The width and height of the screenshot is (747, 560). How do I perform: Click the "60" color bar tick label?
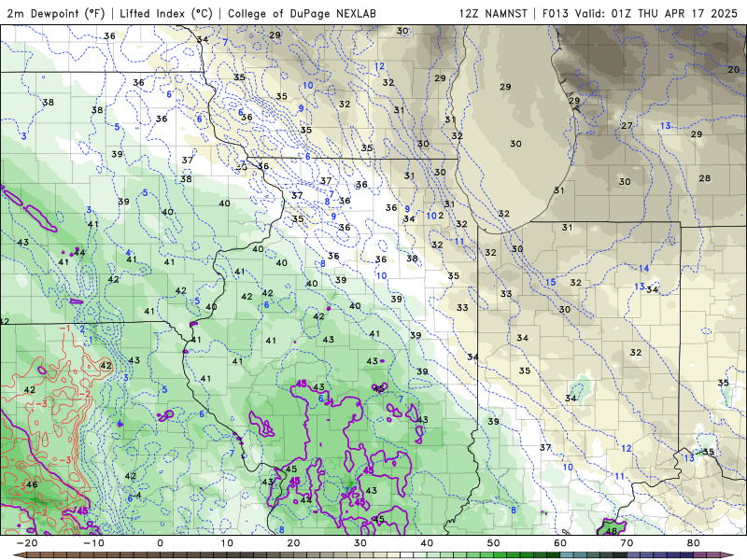click(x=560, y=543)
